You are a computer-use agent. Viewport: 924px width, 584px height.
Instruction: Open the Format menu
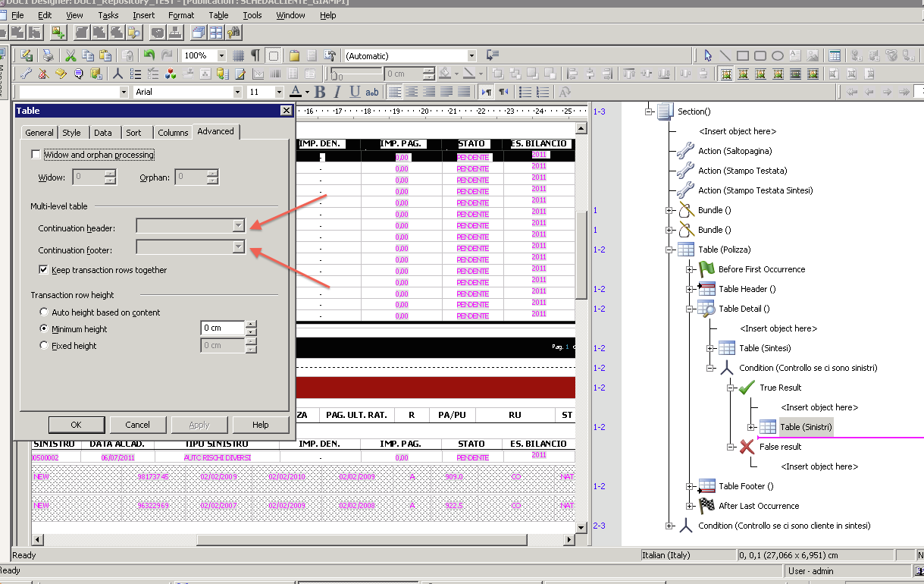[x=181, y=15]
